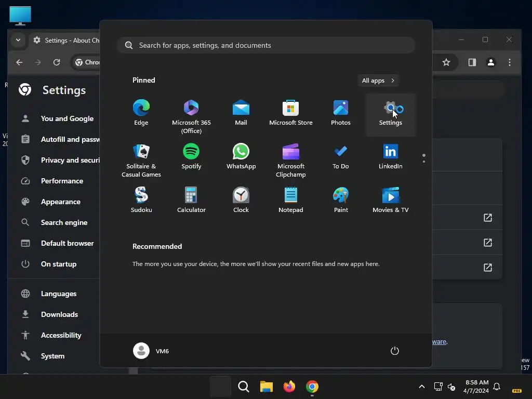Click the taskbar Search icon
This screenshot has width=532, height=399.
[x=243, y=387]
